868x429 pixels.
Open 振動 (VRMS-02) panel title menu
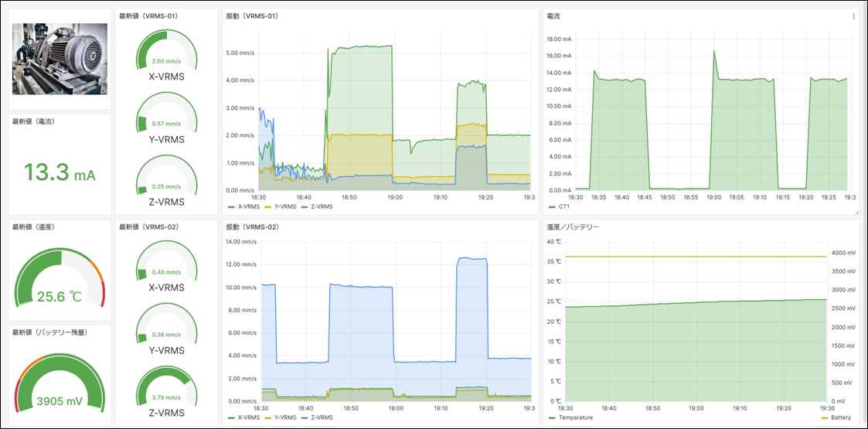pos(252,227)
